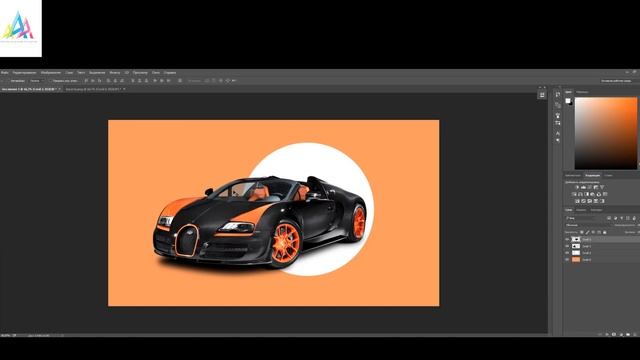Click the link layers icon at Layers panel bottom

(600, 335)
